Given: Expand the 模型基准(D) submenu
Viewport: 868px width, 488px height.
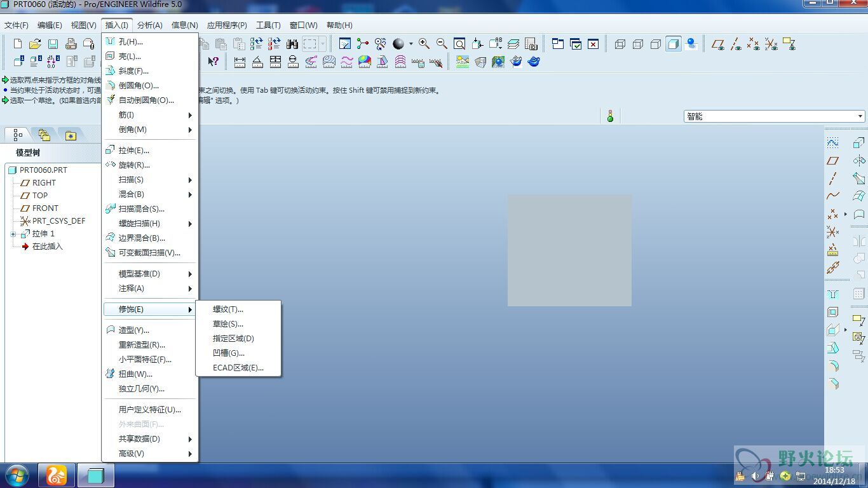Looking at the screenshot, I should tap(150, 274).
